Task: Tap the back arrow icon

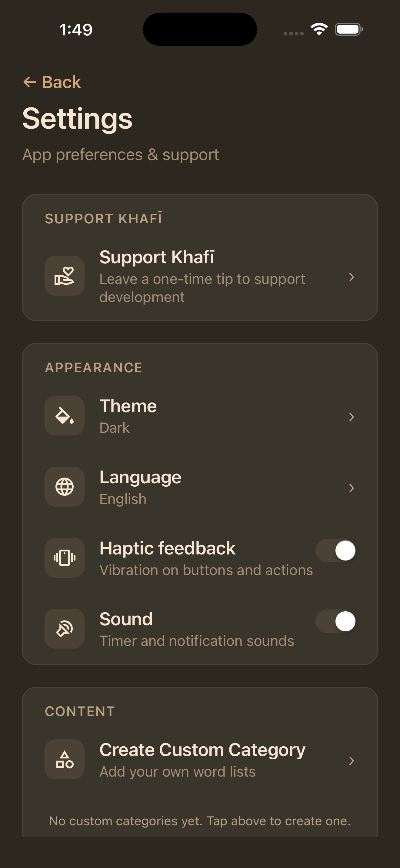Action: pyautogui.click(x=30, y=81)
